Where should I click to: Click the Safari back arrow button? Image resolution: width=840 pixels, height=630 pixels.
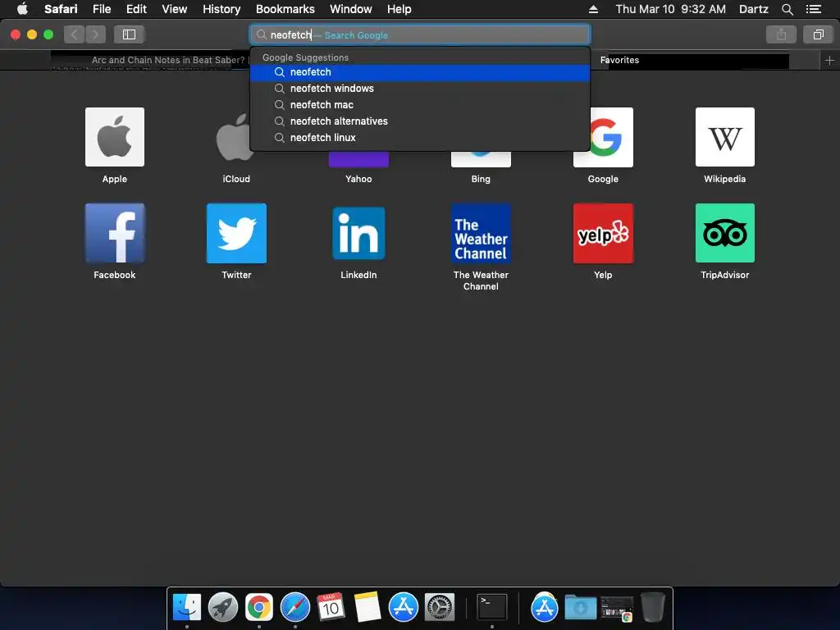coord(74,34)
